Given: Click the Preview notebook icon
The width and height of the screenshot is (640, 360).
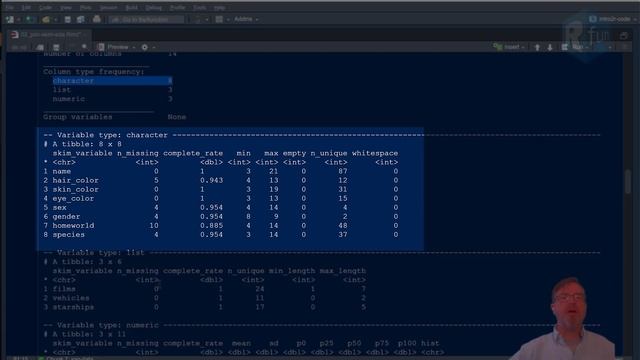Looking at the screenshot, I should click(101, 47).
